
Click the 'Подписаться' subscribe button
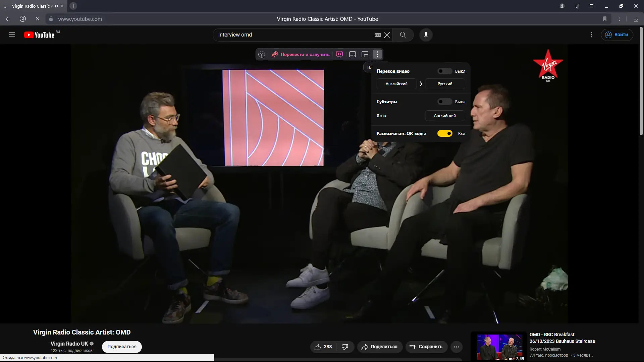coord(122,347)
